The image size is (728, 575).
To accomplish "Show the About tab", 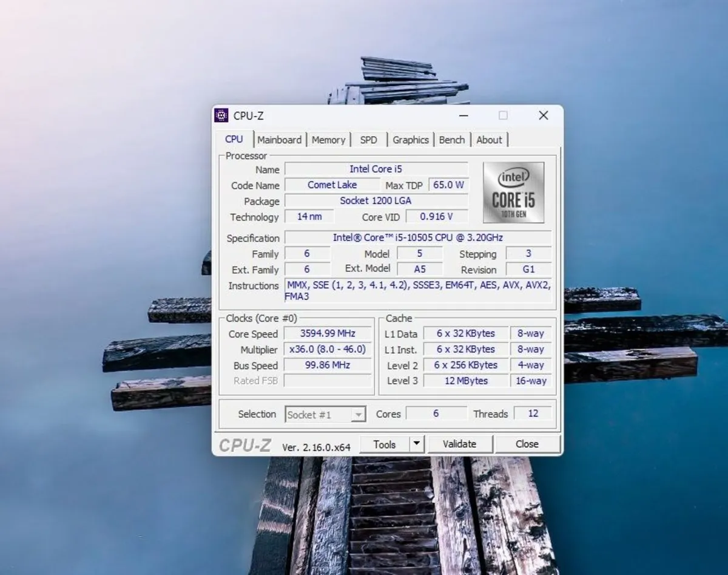I will [489, 140].
